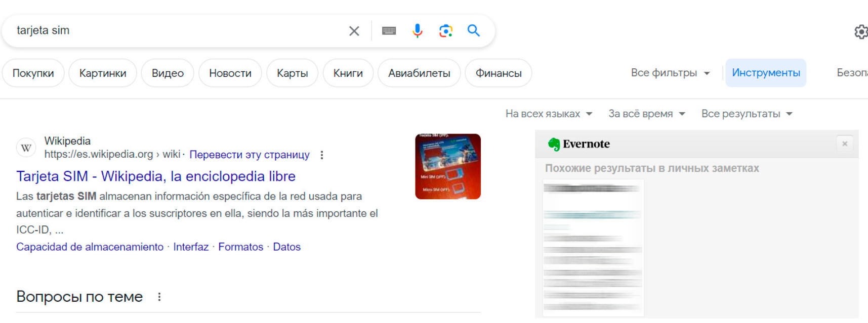Open the За всё время time dropdown
Viewport: 868px width, 323px height.
pyautogui.click(x=646, y=114)
